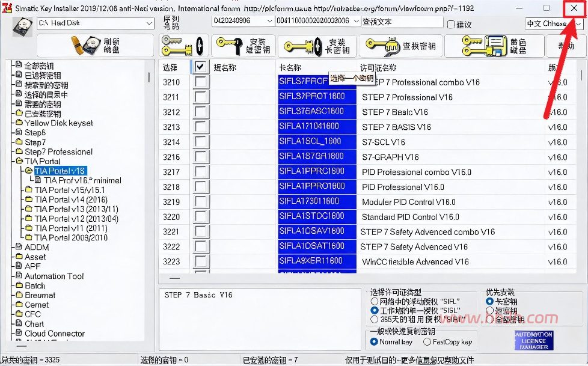Select TIA Portal v16 tree folder
The image size is (588, 366).
point(60,171)
